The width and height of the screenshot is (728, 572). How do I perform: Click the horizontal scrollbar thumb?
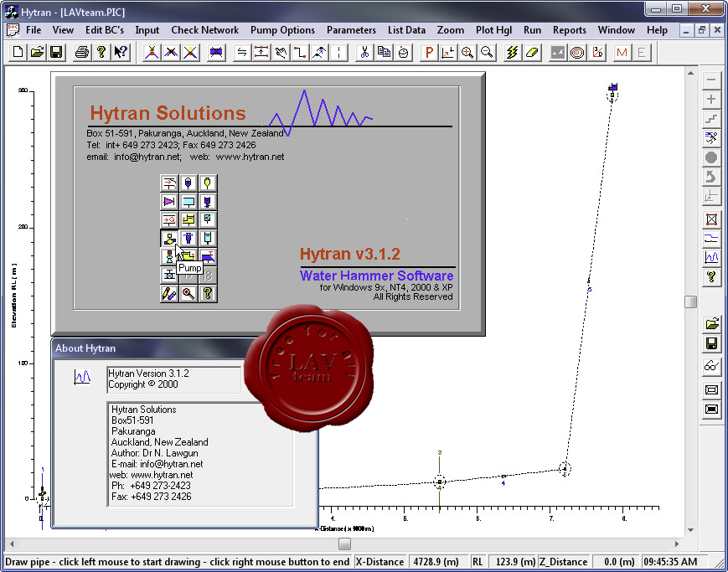pyautogui.click(x=344, y=544)
